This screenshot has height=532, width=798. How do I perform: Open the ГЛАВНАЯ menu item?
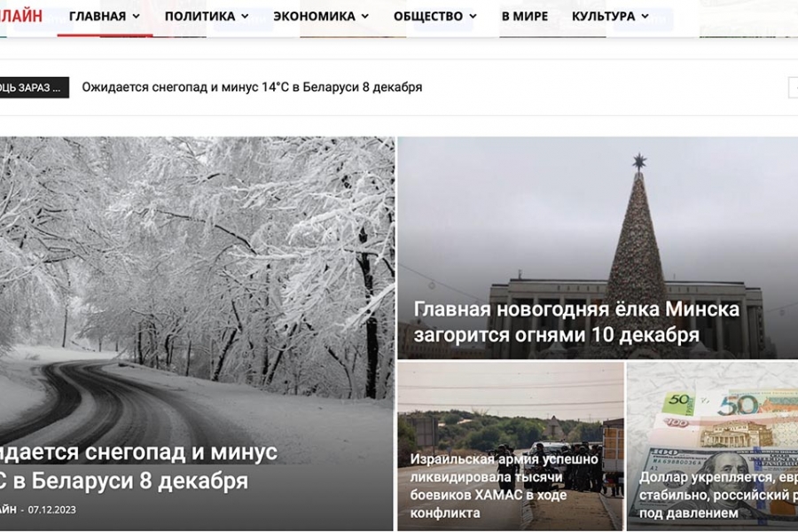(98, 16)
